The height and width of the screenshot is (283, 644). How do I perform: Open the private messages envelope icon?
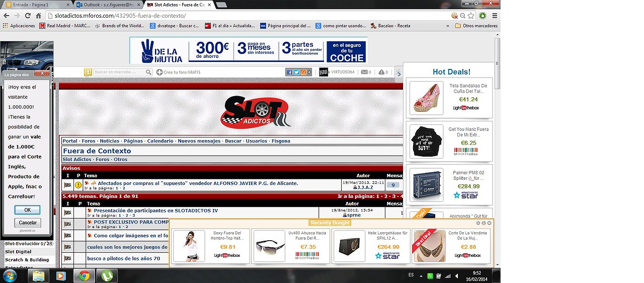(364, 72)
